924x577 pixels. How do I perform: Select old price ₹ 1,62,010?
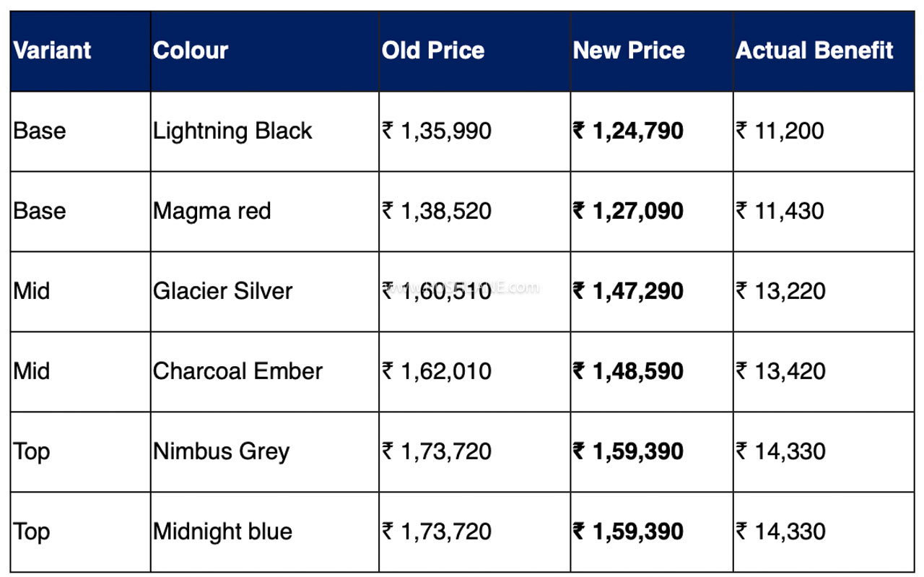click(437, 371)
